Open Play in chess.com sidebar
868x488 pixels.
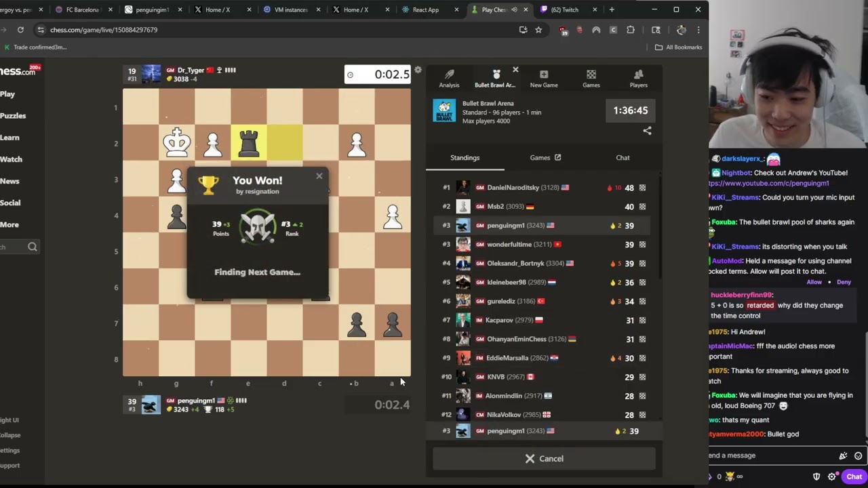7,94
